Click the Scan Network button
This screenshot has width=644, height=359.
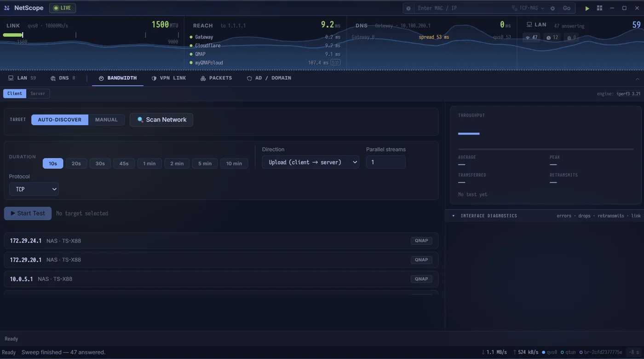click(x=161, y=120)
